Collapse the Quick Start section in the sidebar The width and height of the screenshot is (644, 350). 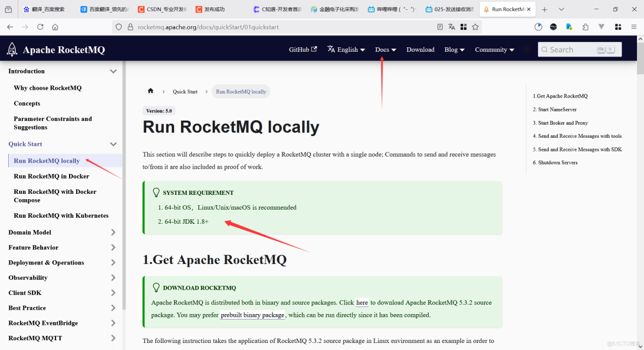coord(113,144)
